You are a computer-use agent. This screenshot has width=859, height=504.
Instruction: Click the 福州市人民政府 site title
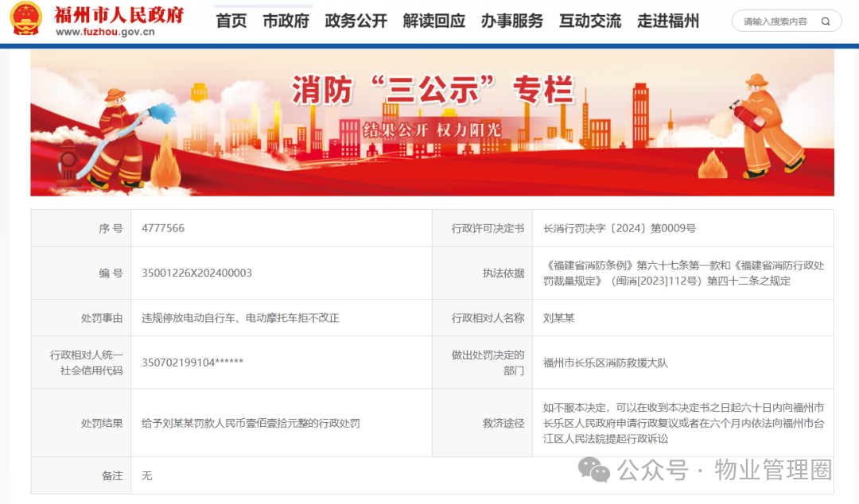(x=119, y=14)
